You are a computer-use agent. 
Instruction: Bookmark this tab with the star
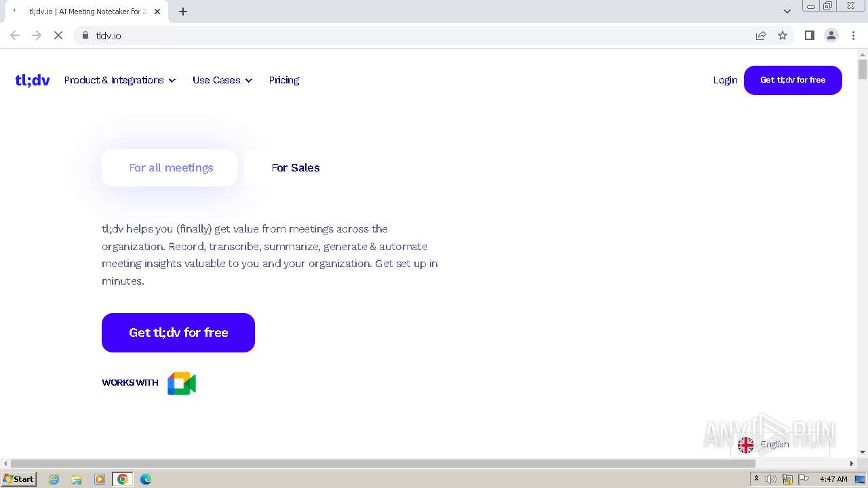point(783,35)
